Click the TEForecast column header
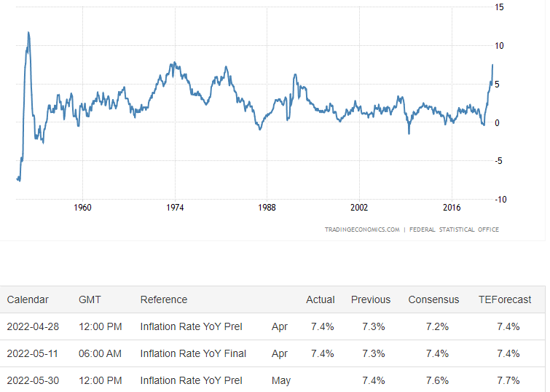Image resolution: width=550 pixels, height=392 pixels. pos(505,299)
